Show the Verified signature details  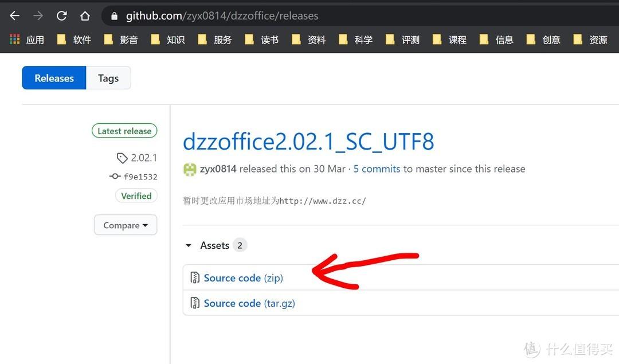136,196
